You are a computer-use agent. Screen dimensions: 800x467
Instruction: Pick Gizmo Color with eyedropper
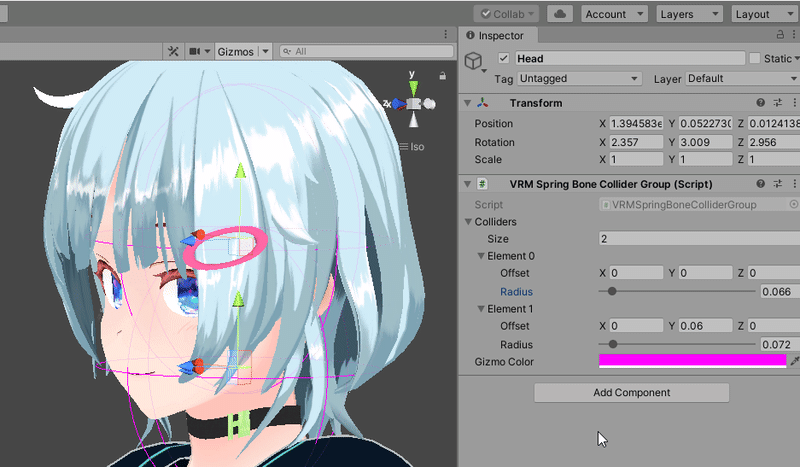794,361
